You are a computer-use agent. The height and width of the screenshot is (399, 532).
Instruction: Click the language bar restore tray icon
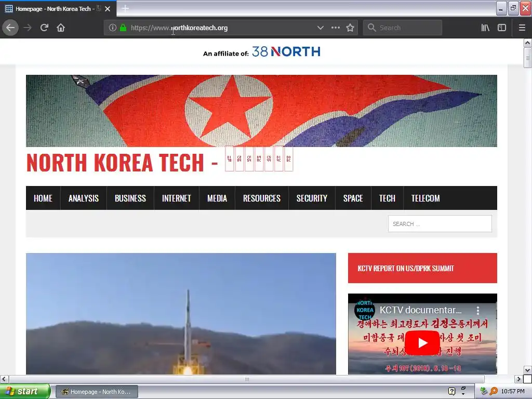pyautogui.click(x=463, y=388)
